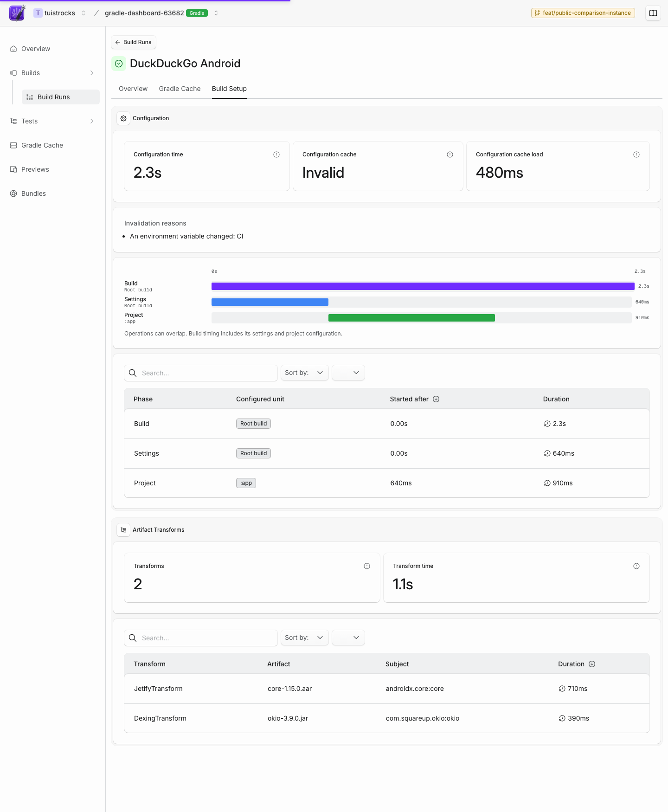Click the environment variable changed: CI reason
This screenshot has width=668, height=812.
[x=186, y=236]
